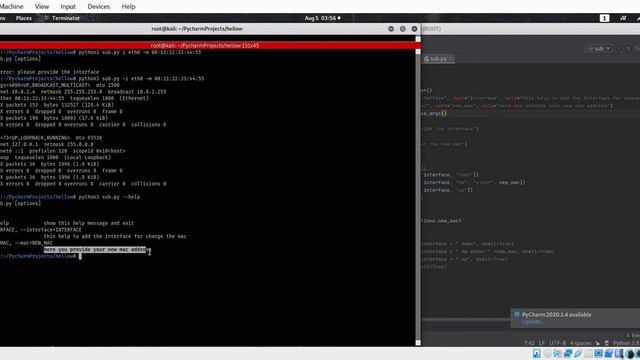Viewport: 640px width, 360px height.
Task: Click the VirtualBox network adapters icon
Action: [568, 353]
